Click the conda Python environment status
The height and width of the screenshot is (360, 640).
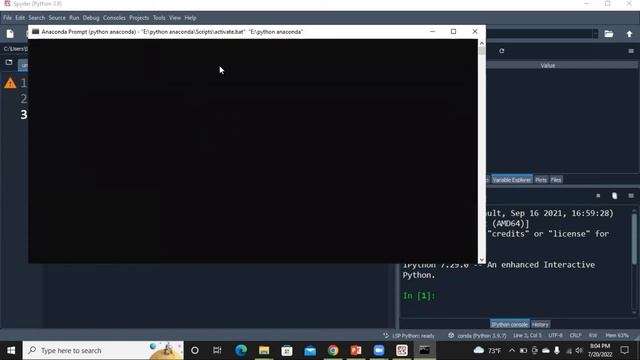[x=477, y=336]
